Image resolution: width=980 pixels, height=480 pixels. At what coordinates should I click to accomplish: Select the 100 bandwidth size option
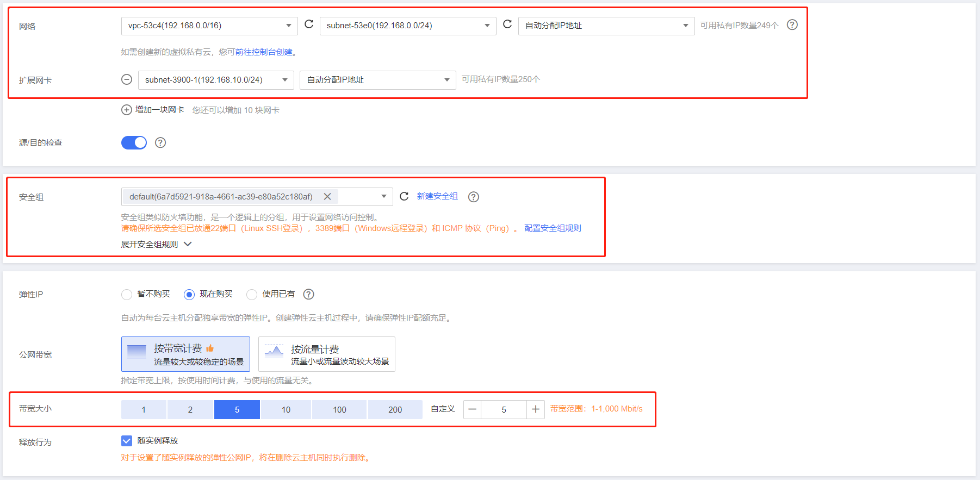pyautogui.click(x=339, y=409)
